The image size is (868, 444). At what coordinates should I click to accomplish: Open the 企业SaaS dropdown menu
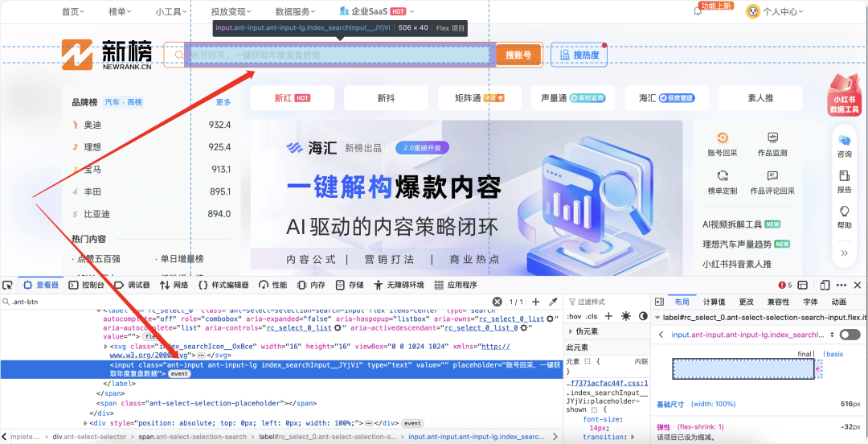click(x=376, y=11)
